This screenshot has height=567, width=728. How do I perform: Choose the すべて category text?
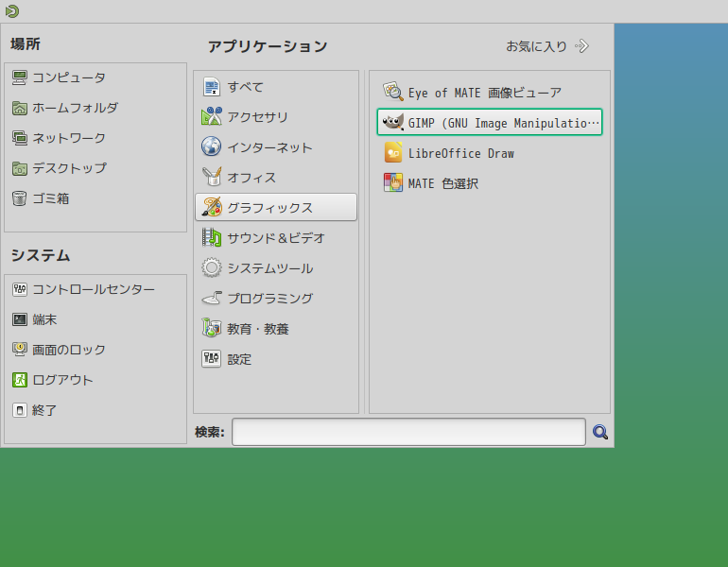245,87
